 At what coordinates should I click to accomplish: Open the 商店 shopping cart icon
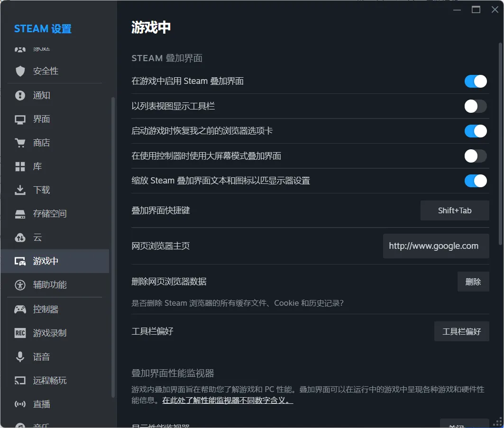[x=19, y=143]
